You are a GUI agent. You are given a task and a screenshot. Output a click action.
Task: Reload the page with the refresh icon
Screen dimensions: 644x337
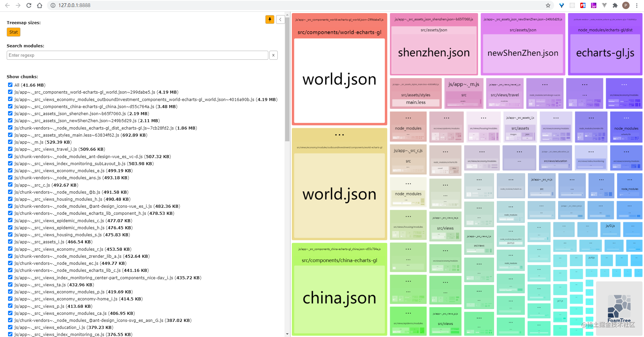[x=29, y=5]
